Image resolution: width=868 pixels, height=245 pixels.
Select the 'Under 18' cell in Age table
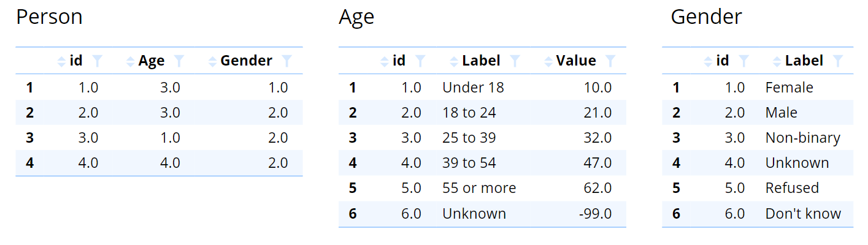(473, 88)
